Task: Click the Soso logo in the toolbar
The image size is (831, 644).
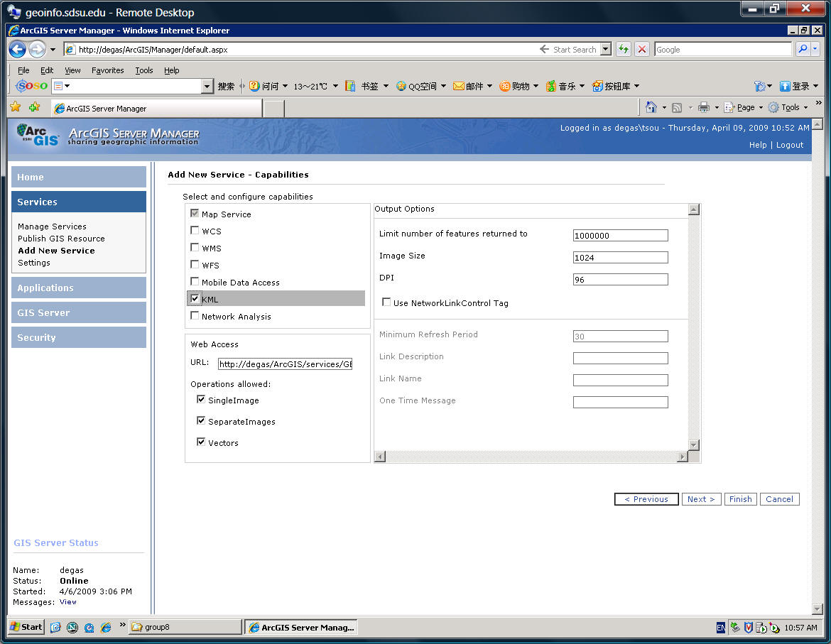Action: coord(32,86)
